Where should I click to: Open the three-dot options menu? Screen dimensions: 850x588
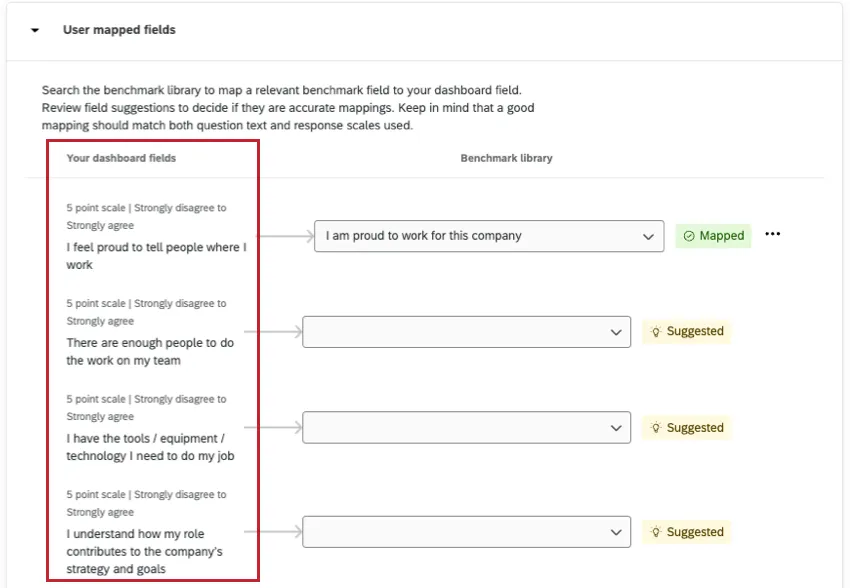click(x=772, y=235)
